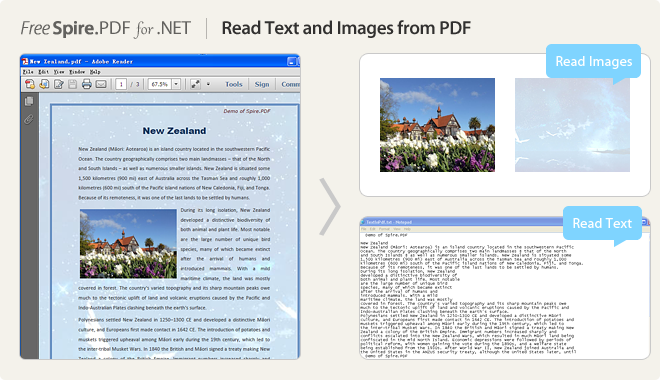The image size is (660, 380).
Task: Open the Edit menu in Adobe Reader
Action: 43,72
